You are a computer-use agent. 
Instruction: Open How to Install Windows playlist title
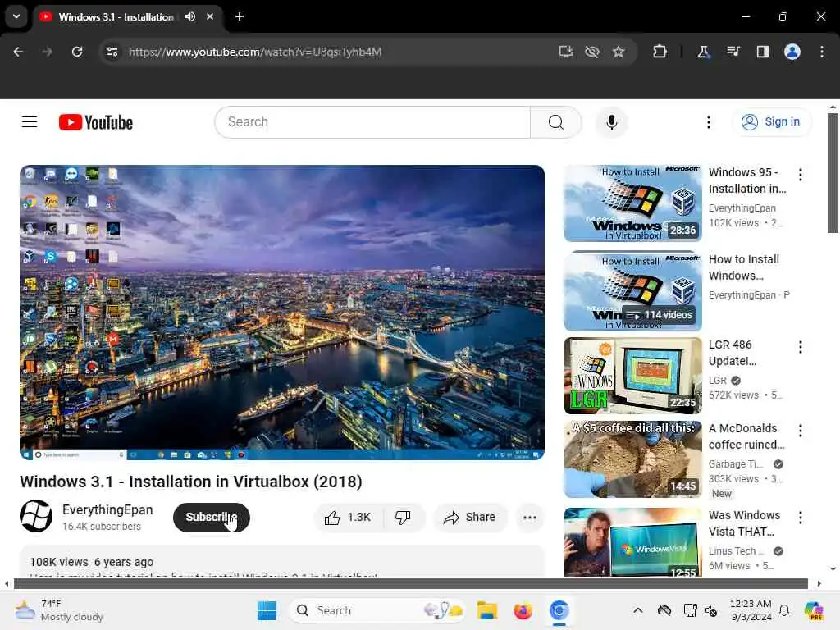click(x=744, y=267)
